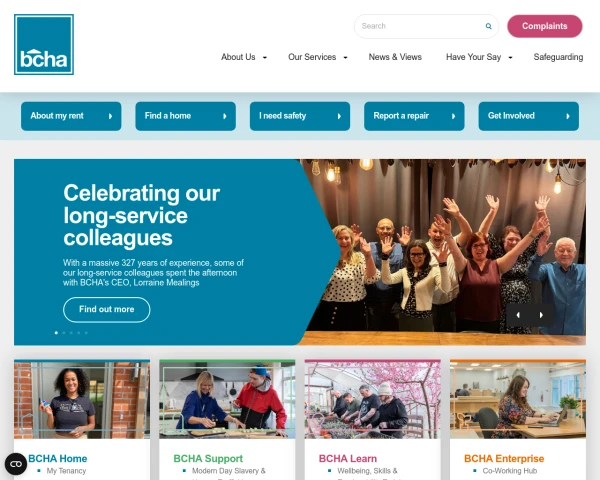The height and width of the screenshot is (480, 600).
Task: Click the Find out more button
Action: tap(107, 309)
